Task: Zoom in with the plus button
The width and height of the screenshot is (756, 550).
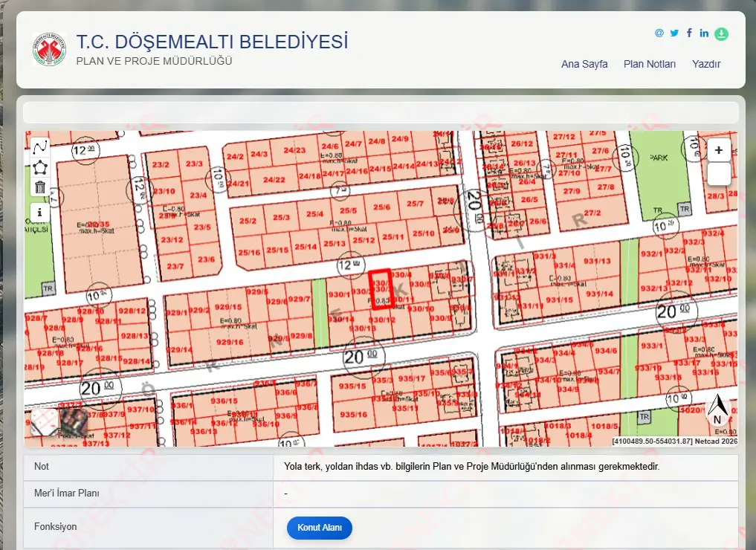Action: [x=718, y=150]
